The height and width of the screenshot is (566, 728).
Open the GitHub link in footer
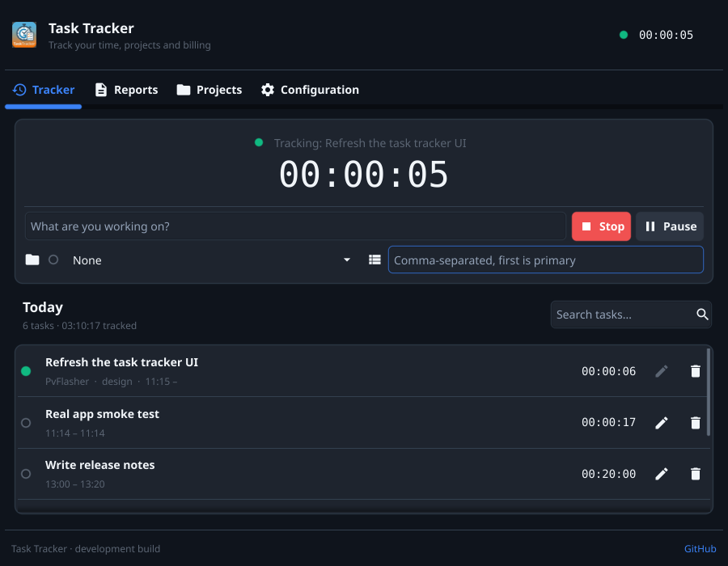tap(700, 549)
